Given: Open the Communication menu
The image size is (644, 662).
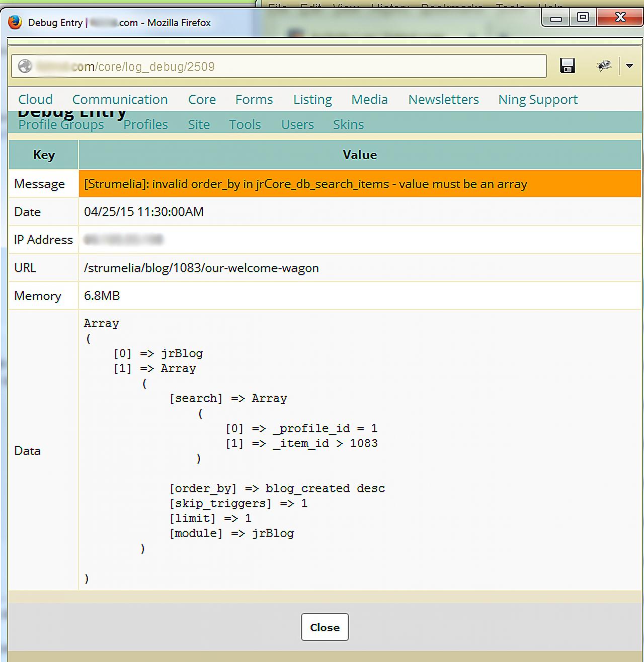Looking at the screenshot, I should [120, 100].
